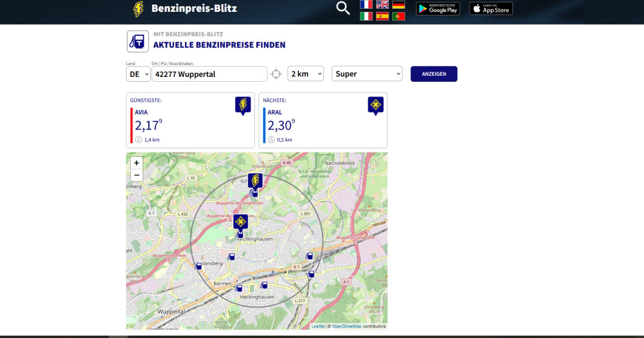Switch language via the French flag
Screen dimensions: 644x338
click(x=366, y=4)
